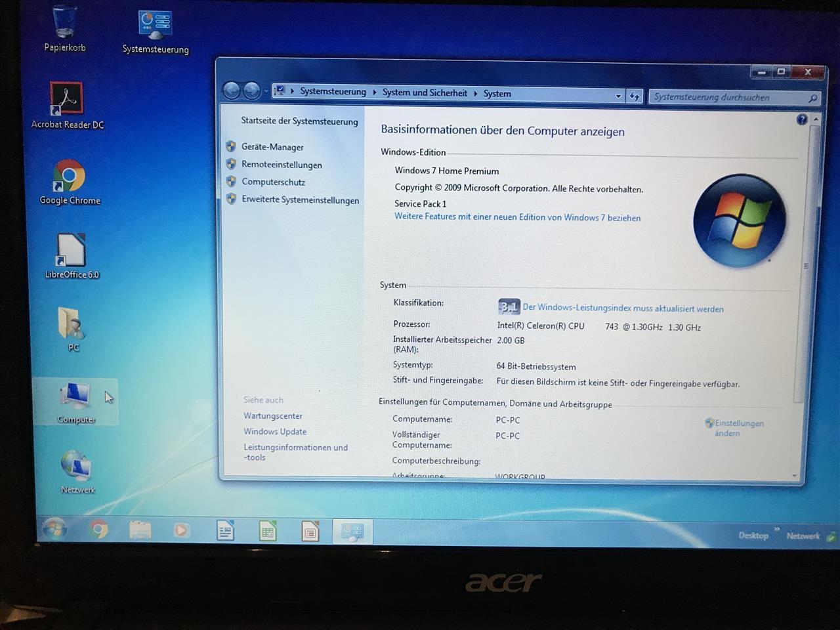The height and width of the screenshot is (630, 840).
Task: Click the Weitere Features mit einer neuen Edition link
Action: tap(517, 217)
